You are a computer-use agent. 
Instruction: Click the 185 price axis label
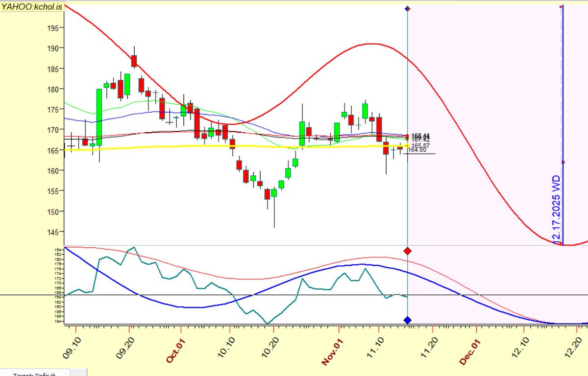pos(54,69)
